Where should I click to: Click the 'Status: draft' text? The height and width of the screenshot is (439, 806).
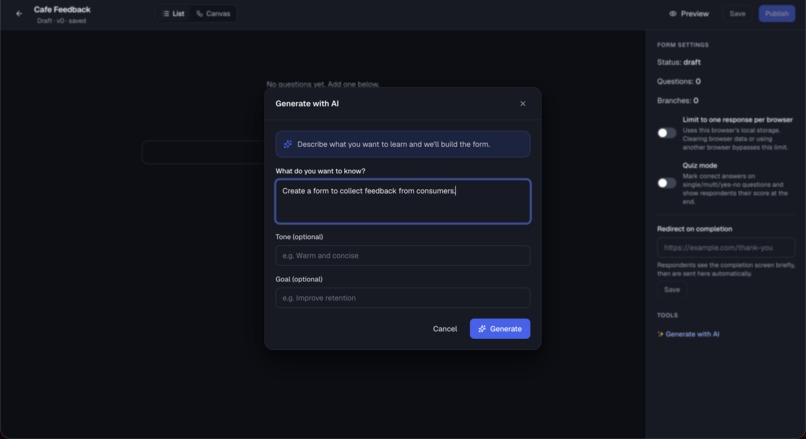[x=679, y=62]
